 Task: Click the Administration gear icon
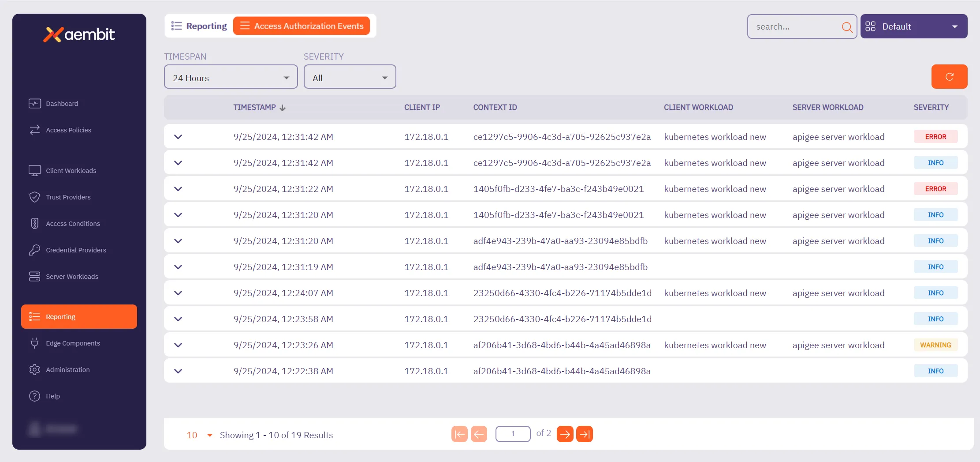[x=35, y=370]
